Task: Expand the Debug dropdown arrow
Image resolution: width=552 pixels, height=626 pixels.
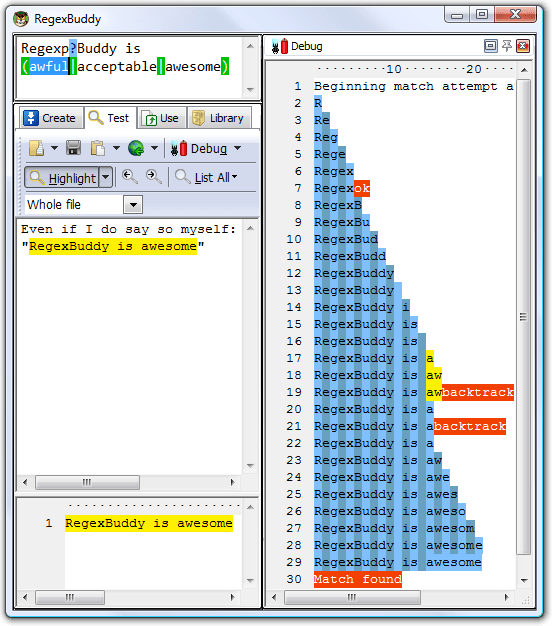Action: [x=237, y=148]
